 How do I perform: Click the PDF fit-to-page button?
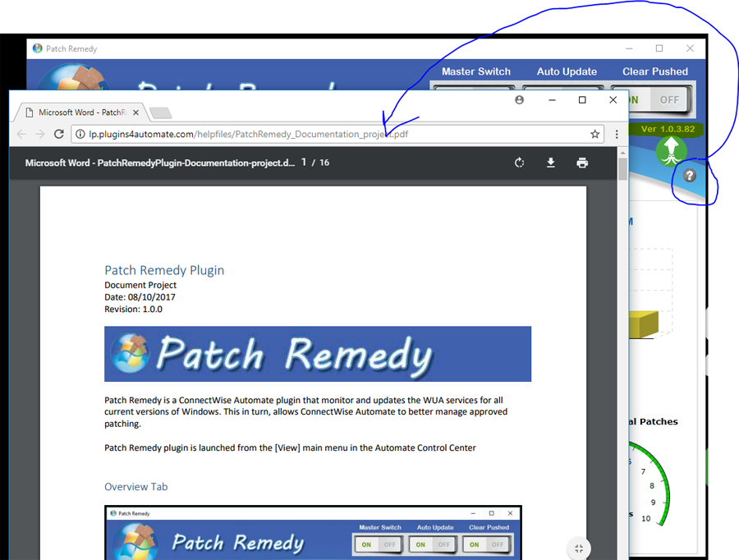(579, 549)
